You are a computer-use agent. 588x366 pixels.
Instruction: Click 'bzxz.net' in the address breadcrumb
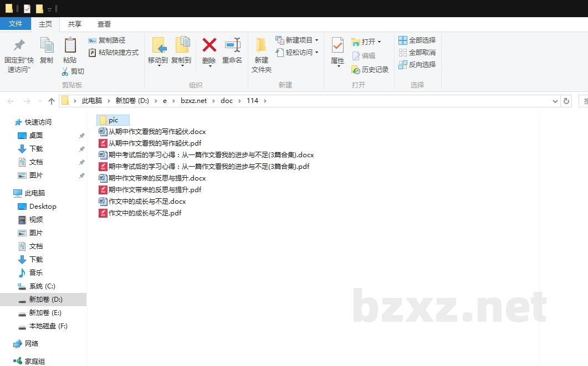pyautogui.click(x=193, y=101)
